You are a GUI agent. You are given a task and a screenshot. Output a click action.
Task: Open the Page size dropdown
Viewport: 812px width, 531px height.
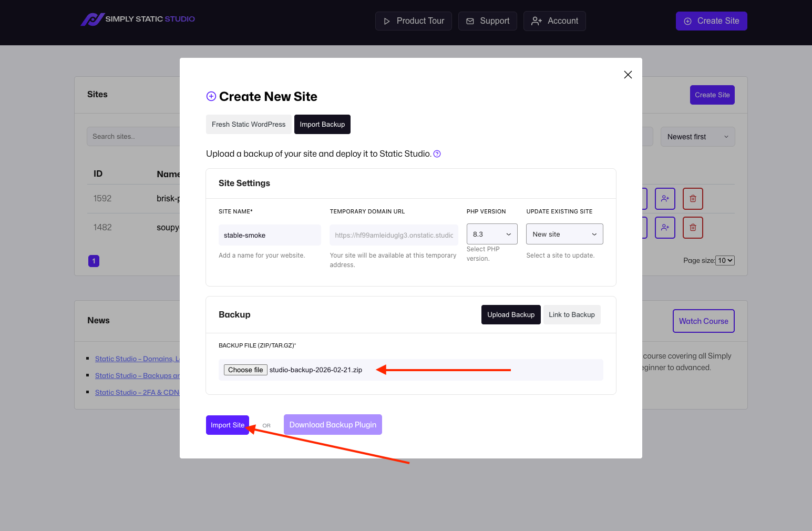click(725, 261)
